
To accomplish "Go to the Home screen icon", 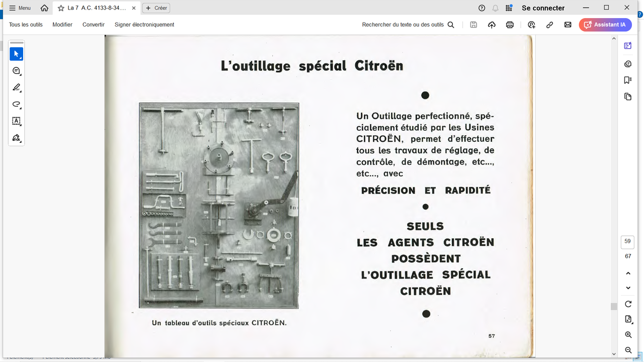I will coord(44,8).
